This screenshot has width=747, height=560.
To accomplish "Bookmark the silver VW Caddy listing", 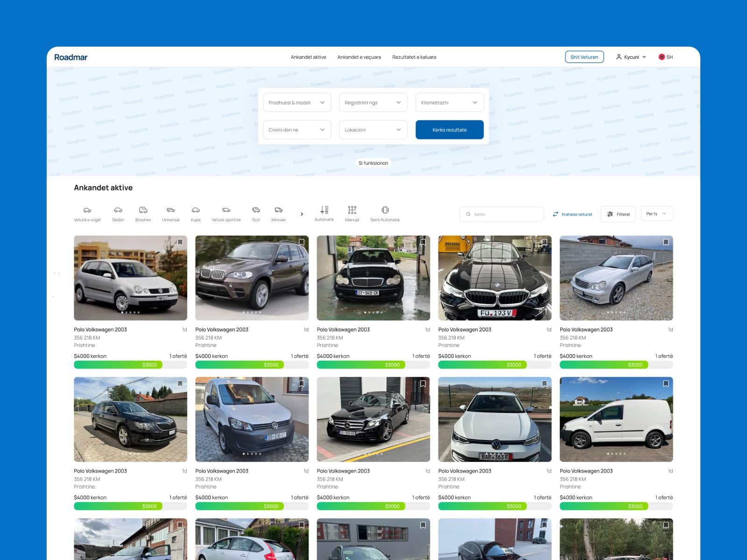I will pyautogui.click(x=302, y=384).
